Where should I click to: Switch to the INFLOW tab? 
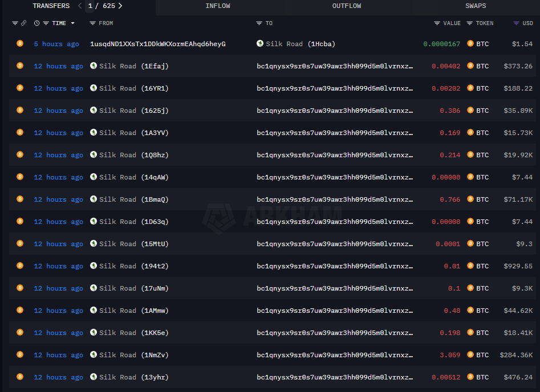218,6
